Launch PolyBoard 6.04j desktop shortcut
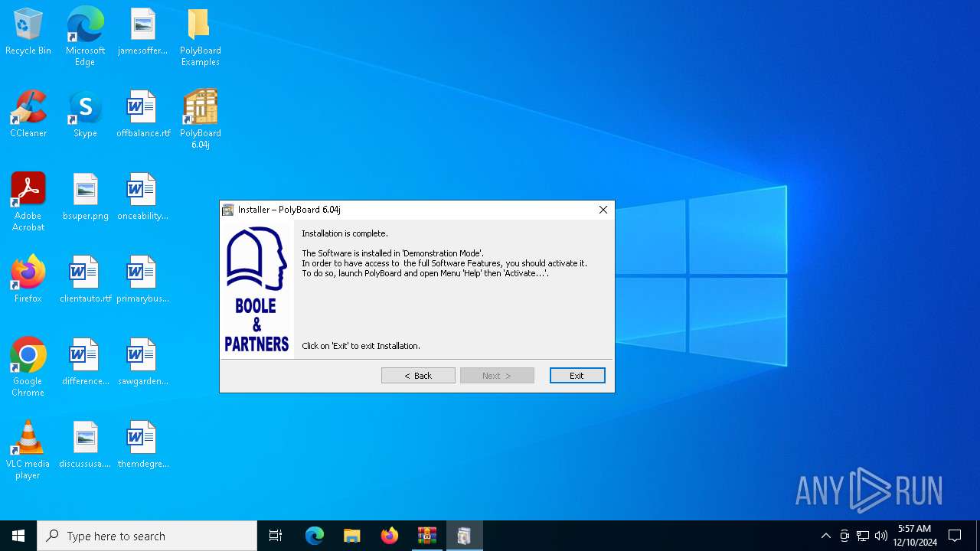Viewport: 980px width, 551px height. (200, 119)
